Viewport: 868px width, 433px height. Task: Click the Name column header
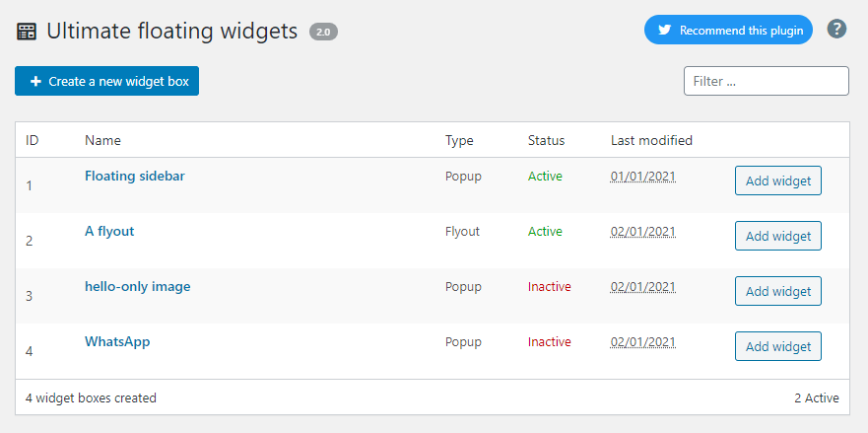(x=102, y=140)
